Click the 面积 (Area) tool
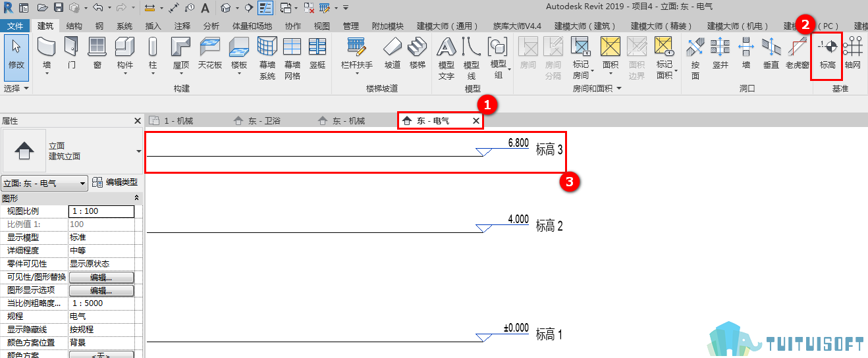The width and height of the screenshot is (868, 358). (610, 53)
